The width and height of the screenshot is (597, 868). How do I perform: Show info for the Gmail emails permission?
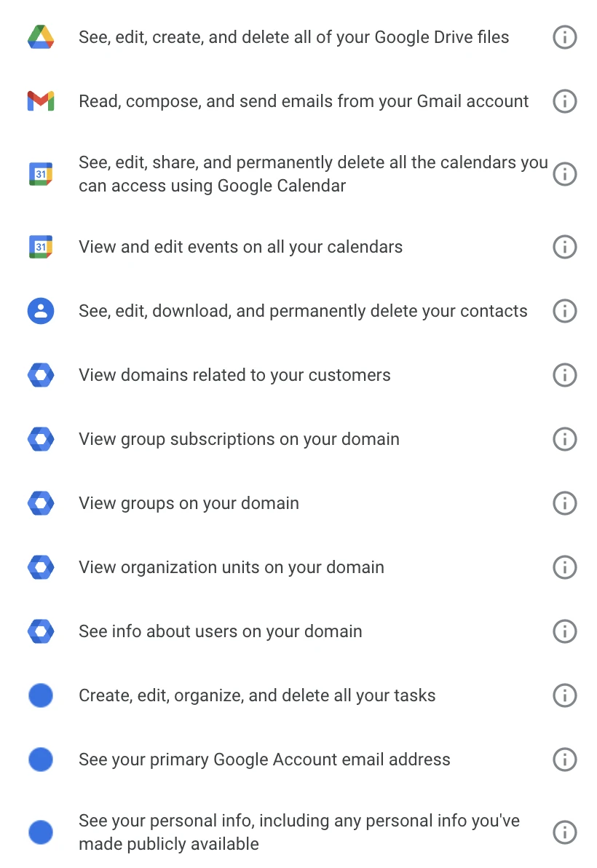pyautogui.click(x=565, y=101)
